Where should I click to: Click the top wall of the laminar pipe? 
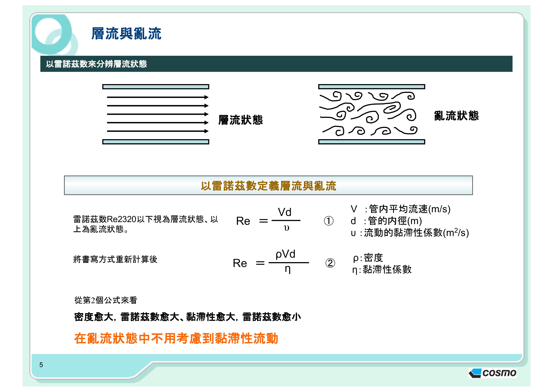[x=156, y=87]
